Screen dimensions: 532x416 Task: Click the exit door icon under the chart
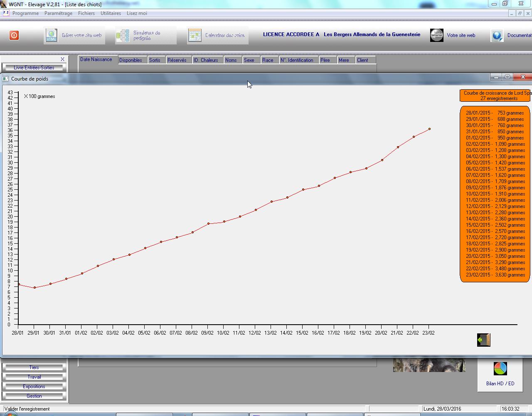[x=483, y=340]
